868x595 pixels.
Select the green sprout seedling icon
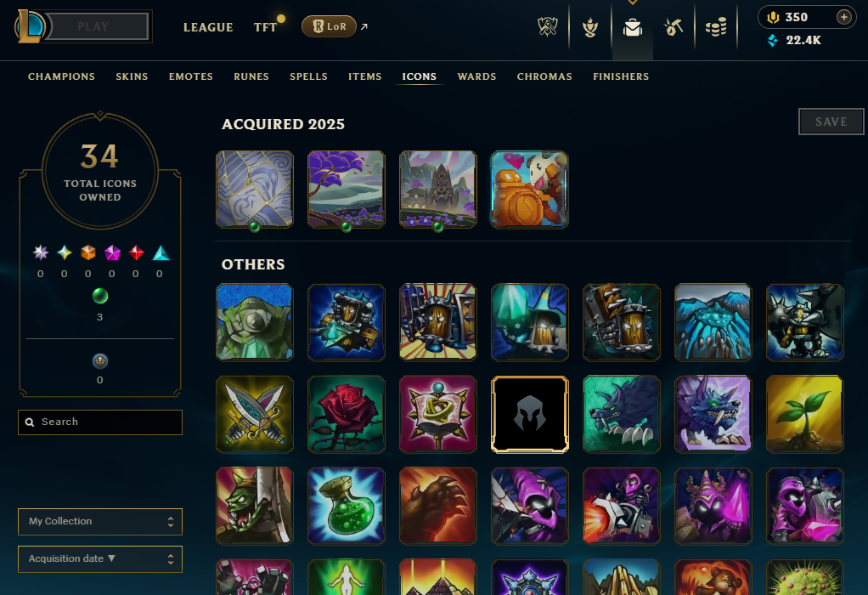tap(805, 414)
